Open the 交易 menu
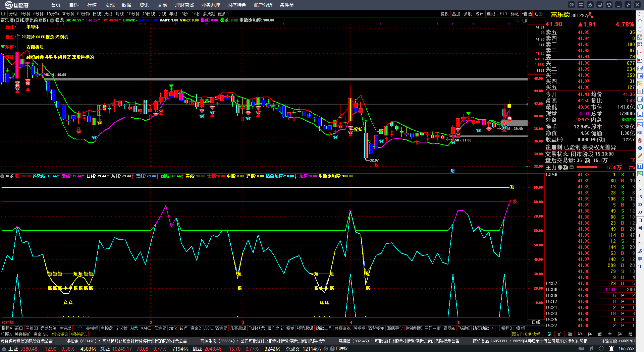Image resolution: width=644 pixels, height=352 pixels. click(162, 5)
